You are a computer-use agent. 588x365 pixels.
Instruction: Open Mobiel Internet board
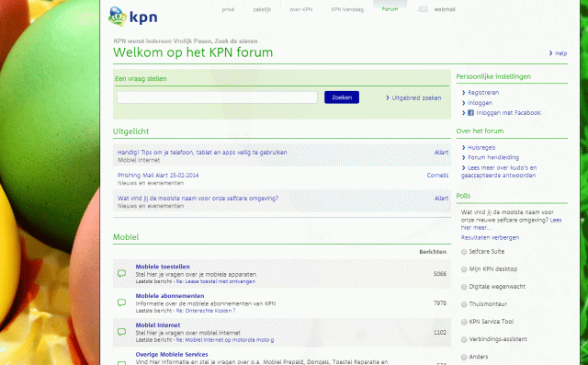(x=158, y=325)
